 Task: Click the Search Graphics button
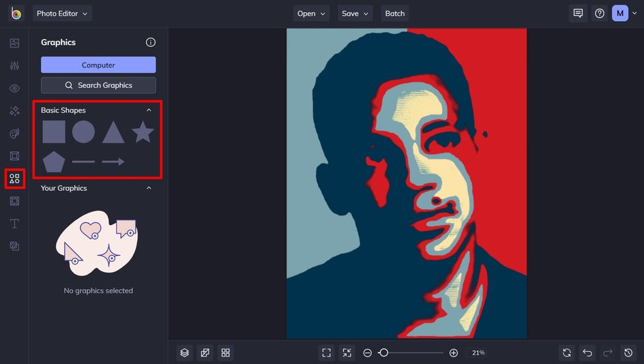click(x=98, y=85)
